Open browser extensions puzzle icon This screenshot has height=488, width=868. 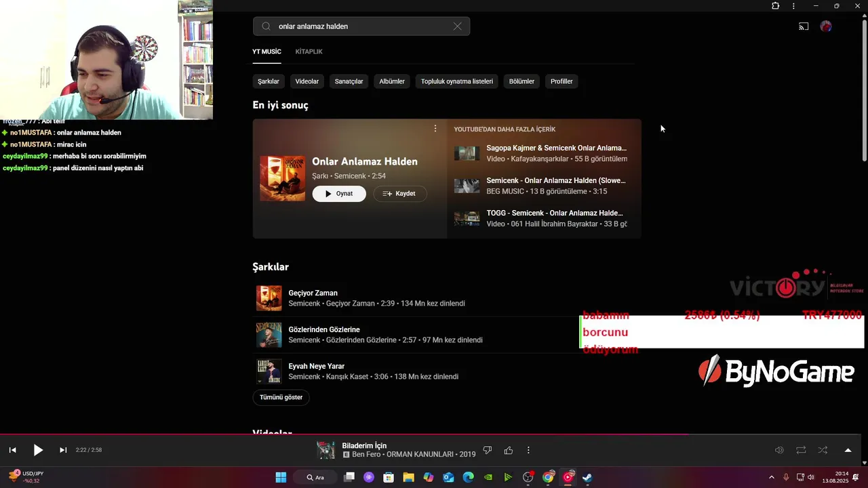point(776,6)
